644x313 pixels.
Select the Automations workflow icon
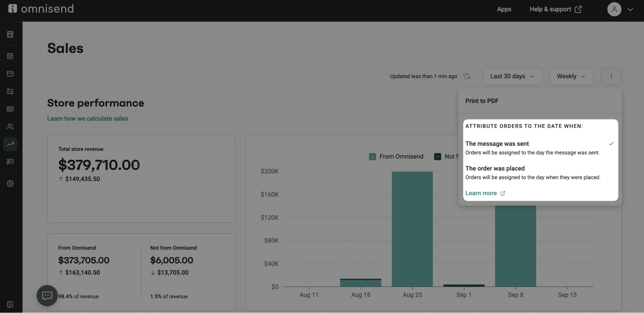click(10, 91)
